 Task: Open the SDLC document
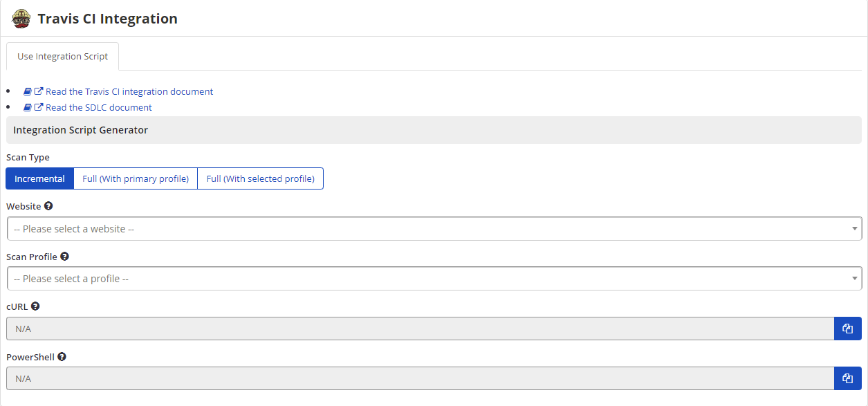coord(98,107)
